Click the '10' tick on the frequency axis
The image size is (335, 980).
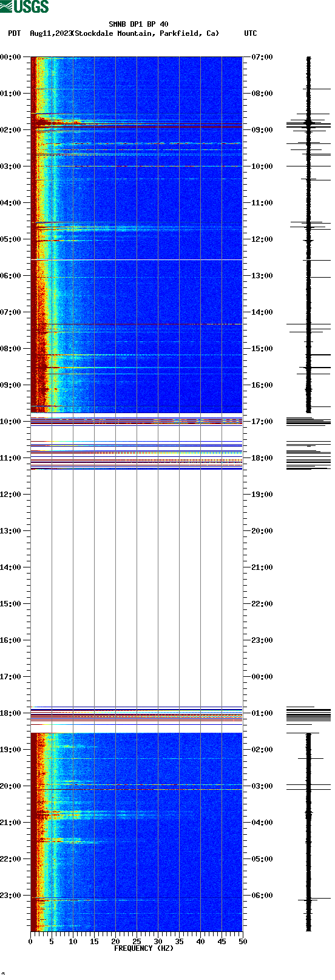pos(73,942)
